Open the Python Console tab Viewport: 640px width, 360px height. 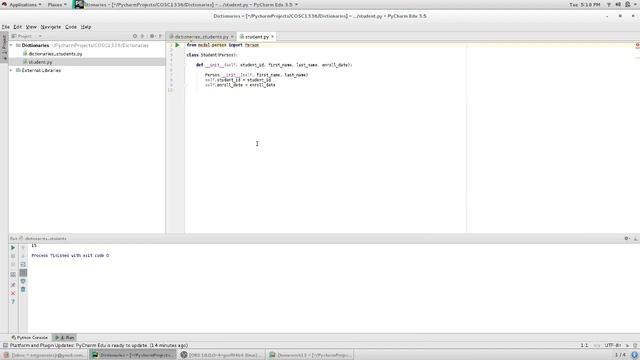coord(29,338)
